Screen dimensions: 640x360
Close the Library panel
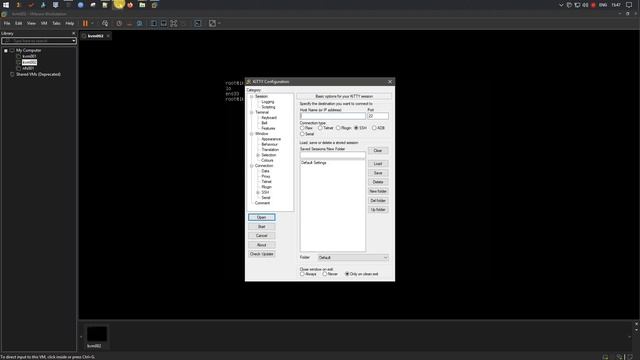coord(73,33)
